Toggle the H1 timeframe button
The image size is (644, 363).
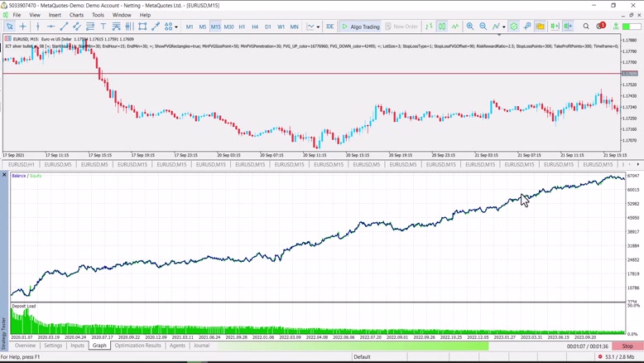(242, 27)
